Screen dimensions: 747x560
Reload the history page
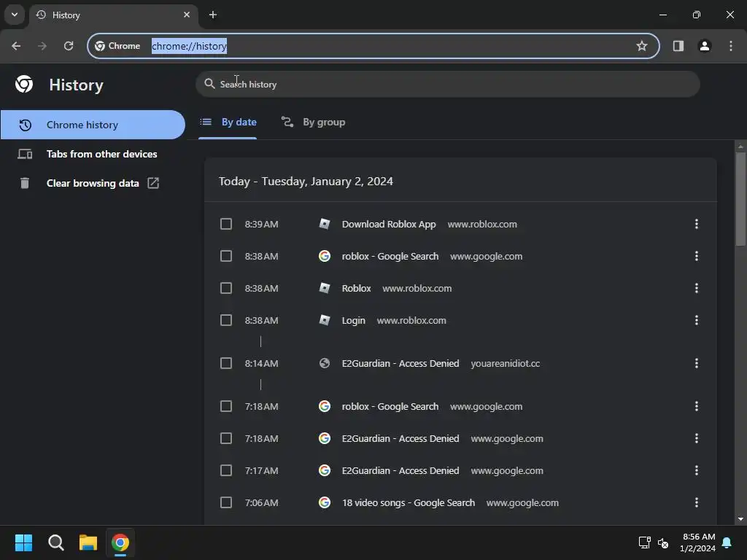[69, 46]
